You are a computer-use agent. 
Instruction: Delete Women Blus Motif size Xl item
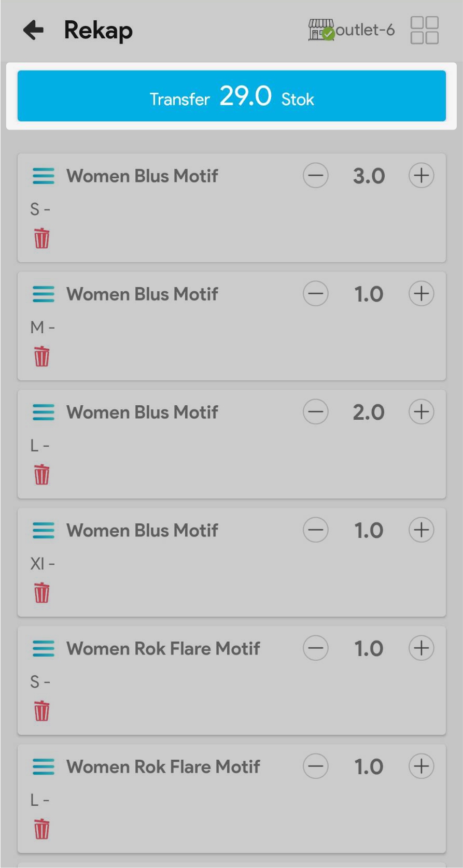coord(41,593)
